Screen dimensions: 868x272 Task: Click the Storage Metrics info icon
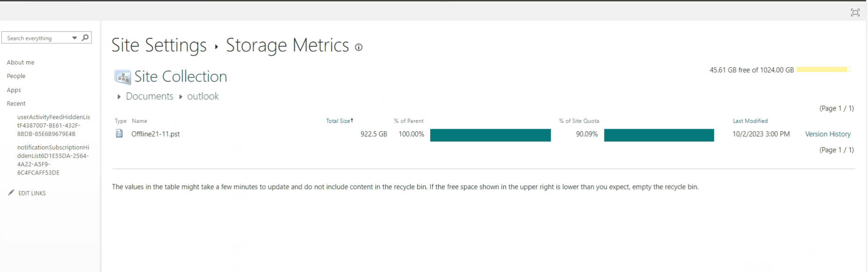click(x=359, y=47)
